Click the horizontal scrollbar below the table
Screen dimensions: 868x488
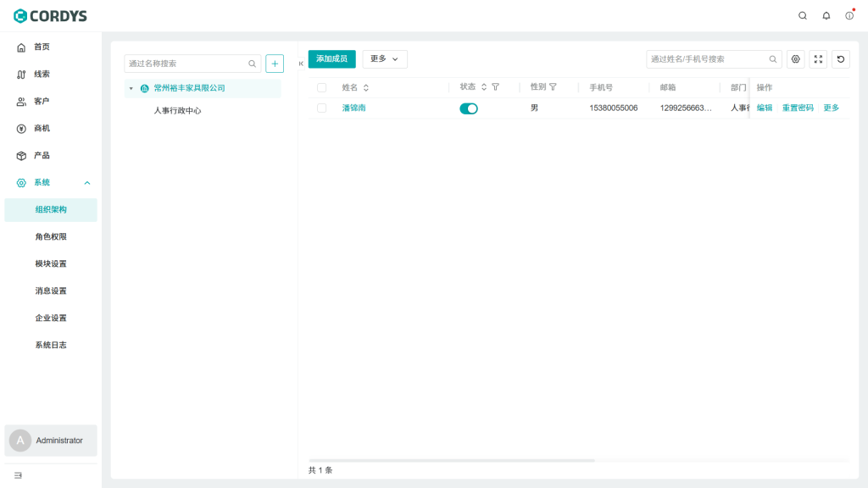[x=453, y=460]
